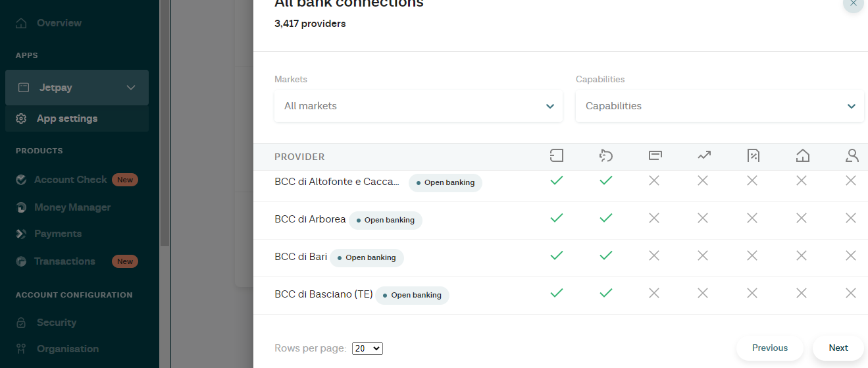Click the checking account column header icon
868x368 pixels.
pos(557,156)
